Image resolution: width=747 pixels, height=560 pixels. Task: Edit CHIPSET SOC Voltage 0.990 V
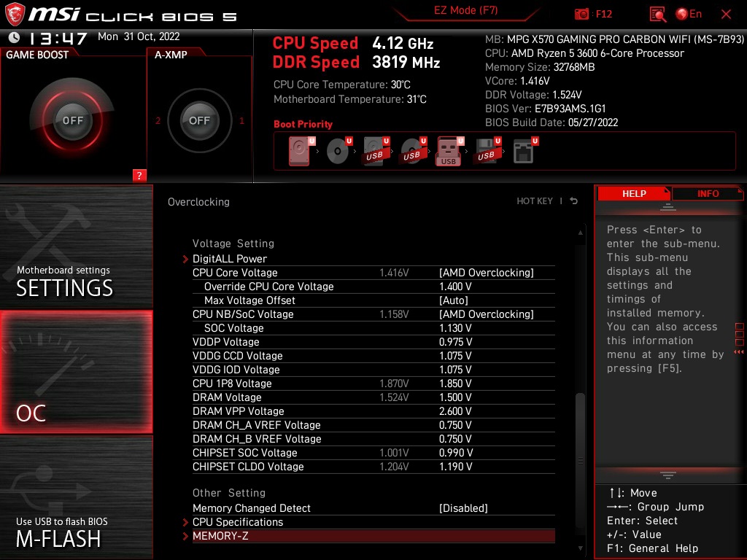coord(455,452)
